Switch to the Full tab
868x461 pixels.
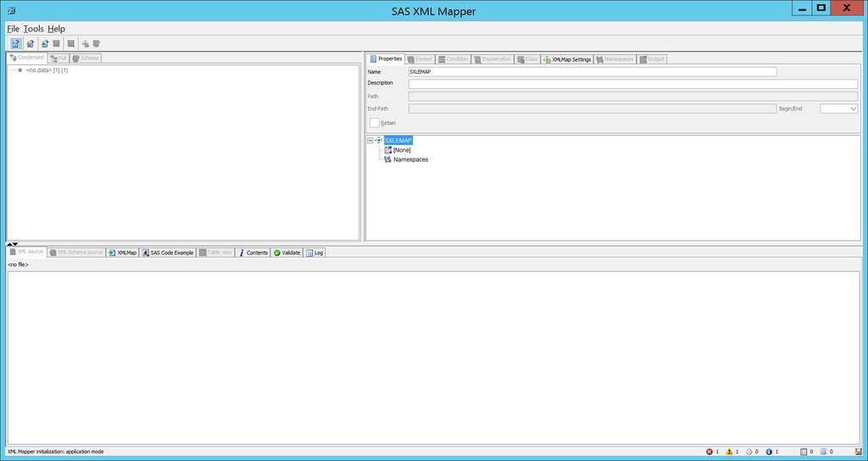click(x=58, y=58)
